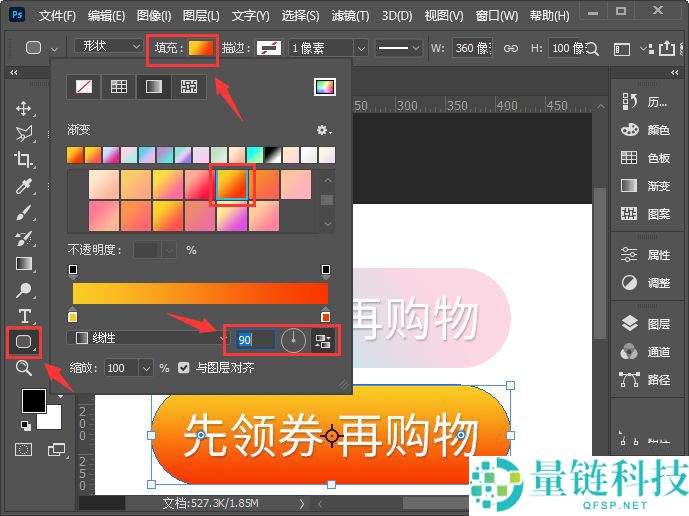Screen dimensions: 689x516
Task: Click the fill color swatch
Action: [201, 48]
